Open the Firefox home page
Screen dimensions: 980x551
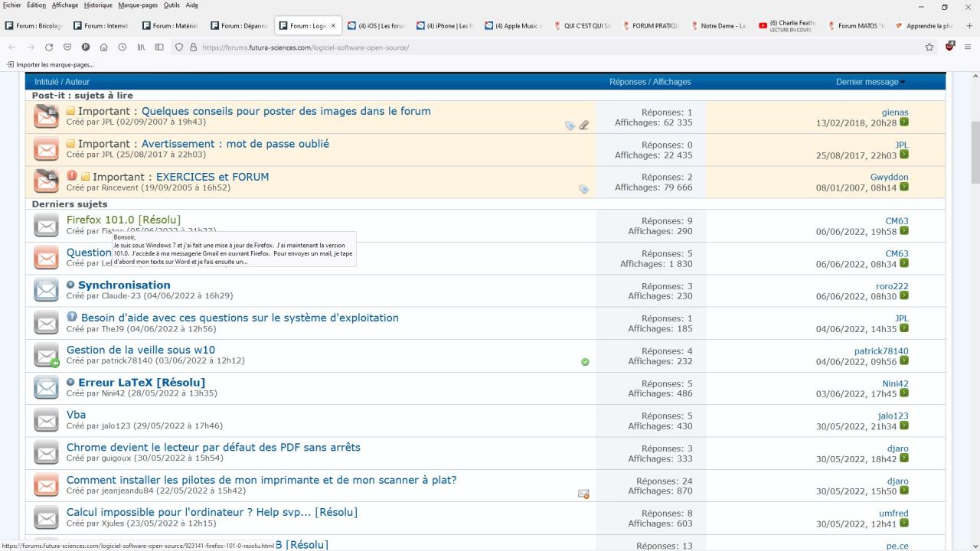coord(104,47)
